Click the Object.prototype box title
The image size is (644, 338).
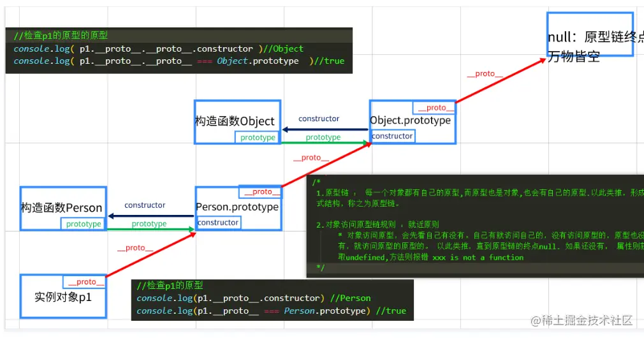click(x=410, y=121)
